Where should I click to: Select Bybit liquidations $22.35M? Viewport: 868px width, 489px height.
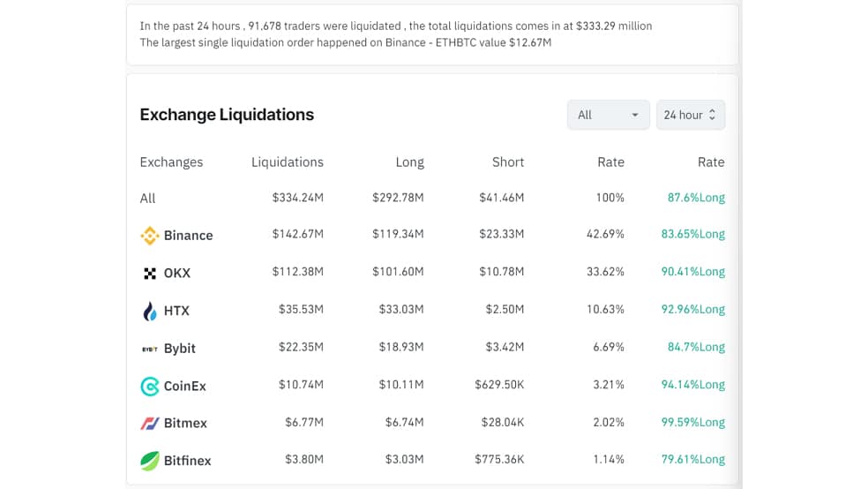[x=301, y=347]
